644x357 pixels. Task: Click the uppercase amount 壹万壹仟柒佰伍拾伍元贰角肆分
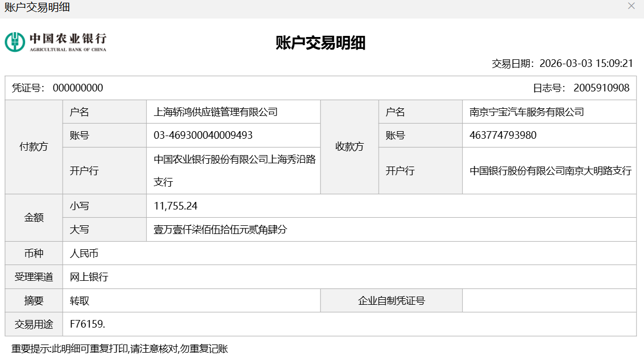[x=220, y=230]
